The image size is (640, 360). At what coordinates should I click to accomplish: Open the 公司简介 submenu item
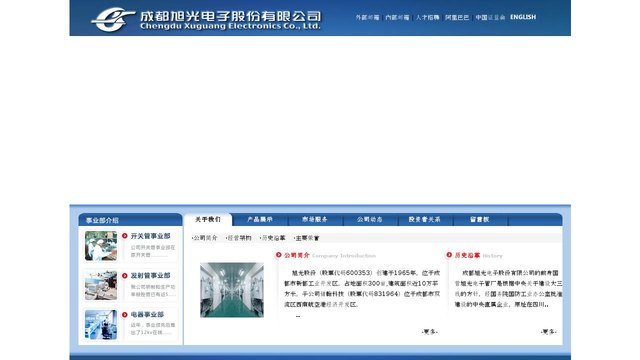pos(205,238)
